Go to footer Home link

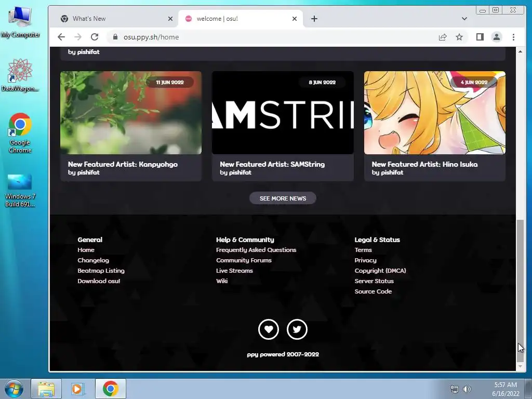(86, 250)
